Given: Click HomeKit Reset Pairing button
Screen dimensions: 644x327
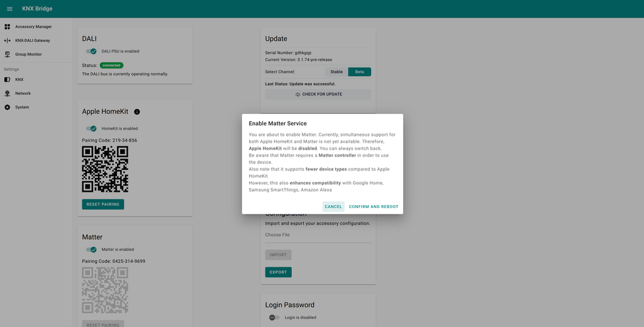Looking at the screenshot, I should click(x=103, y=204).
